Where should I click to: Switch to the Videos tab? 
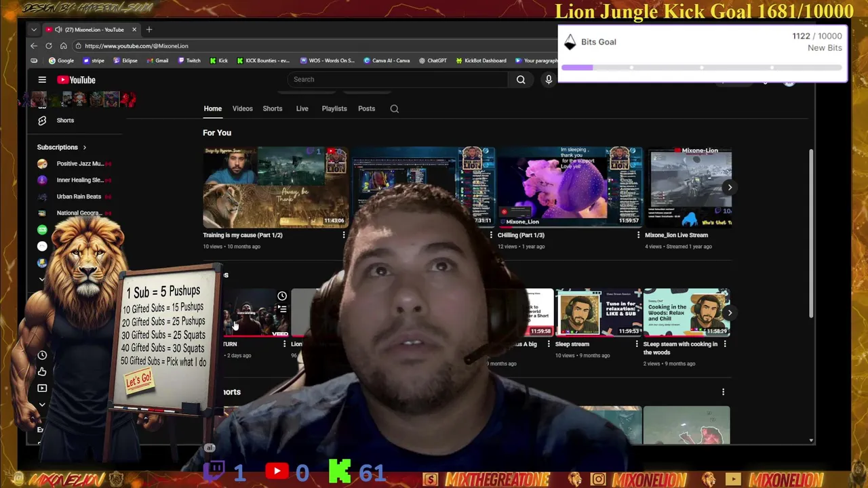tap(242, 108)
